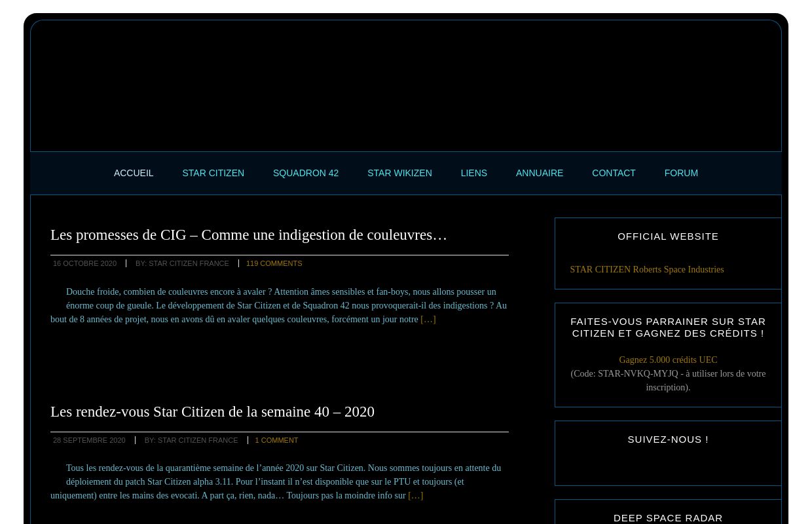
Task: Go to the FORUM
Action: pyautogui.click(x=681, y=173)
